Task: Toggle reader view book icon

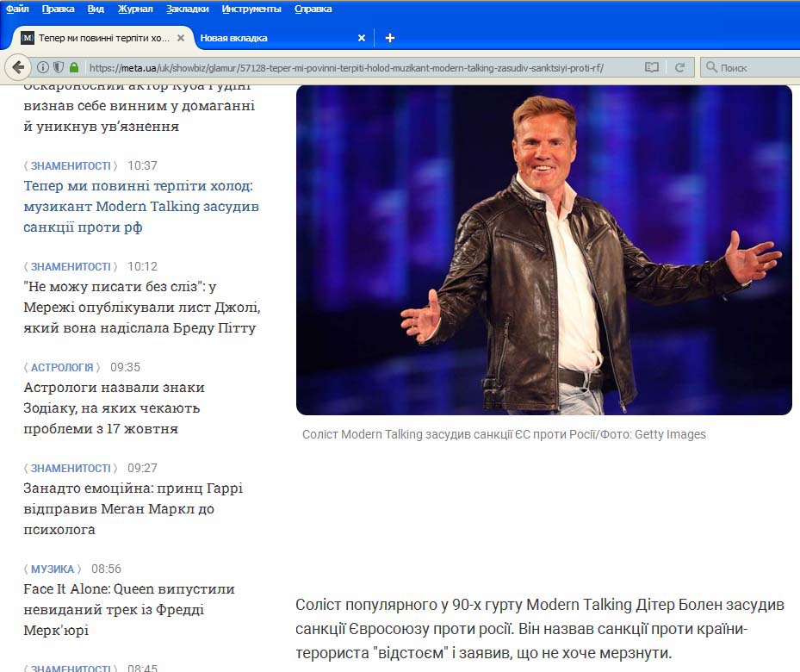Action: coord(652,67)
